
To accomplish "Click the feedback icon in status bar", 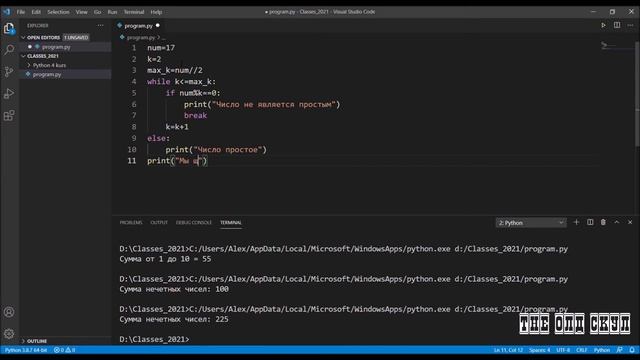I will pyautogui.click(x=620, y=350).
